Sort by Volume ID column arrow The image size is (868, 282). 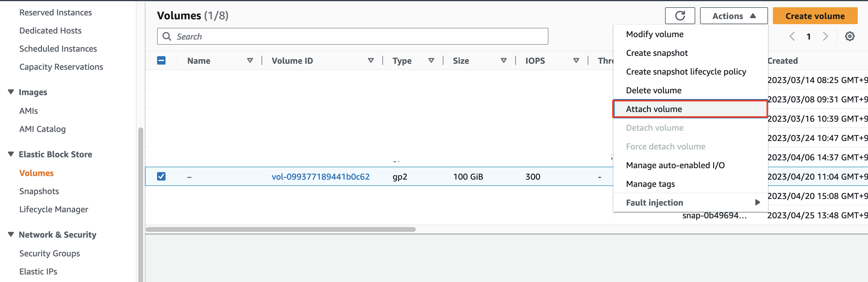tap(371, 61)
